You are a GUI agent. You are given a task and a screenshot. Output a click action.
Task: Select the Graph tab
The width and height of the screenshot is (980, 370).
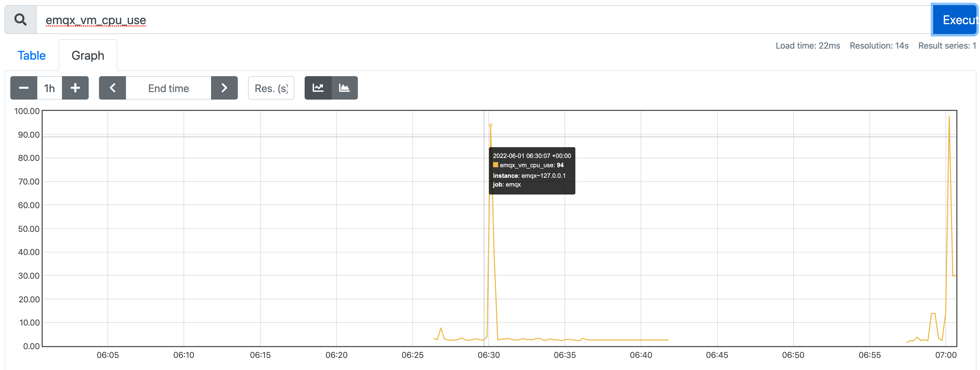point(88,56)
